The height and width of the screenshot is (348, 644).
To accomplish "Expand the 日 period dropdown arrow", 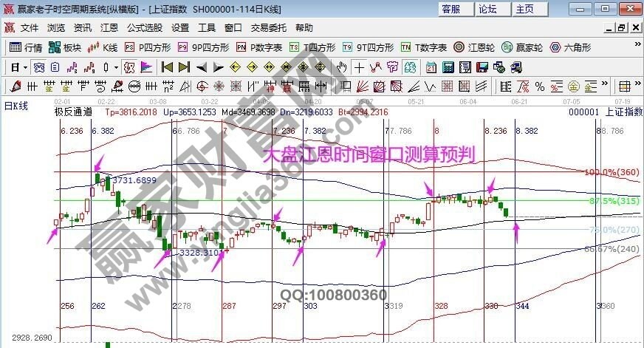I will point(25,67).
